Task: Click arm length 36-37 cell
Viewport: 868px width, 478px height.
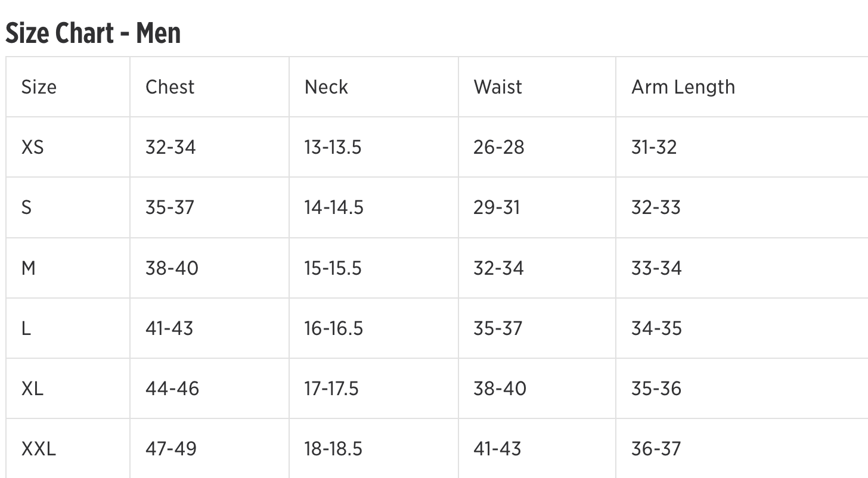Action: [656, 449]
